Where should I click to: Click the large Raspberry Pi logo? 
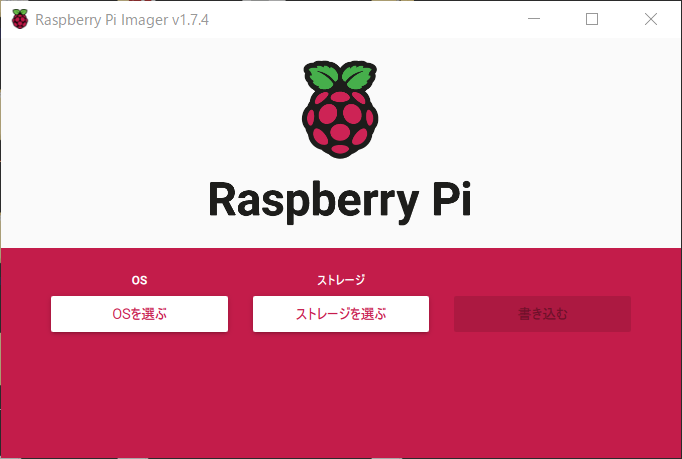click(x=340, y=109)
